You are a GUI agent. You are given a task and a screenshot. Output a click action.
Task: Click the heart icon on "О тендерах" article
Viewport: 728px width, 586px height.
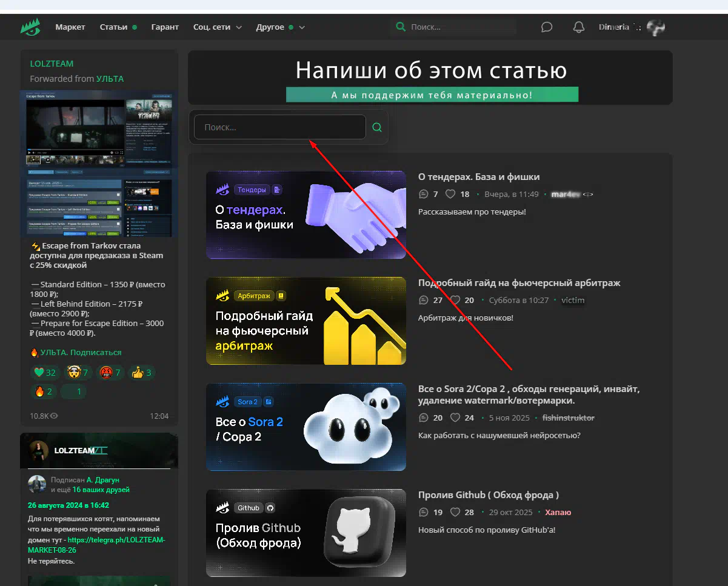pos(450,195)
